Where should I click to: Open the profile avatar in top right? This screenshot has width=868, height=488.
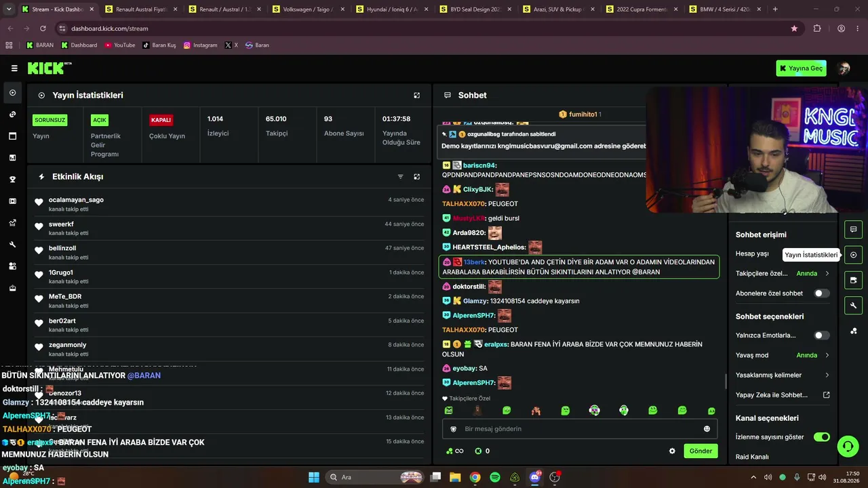[844, 68]
